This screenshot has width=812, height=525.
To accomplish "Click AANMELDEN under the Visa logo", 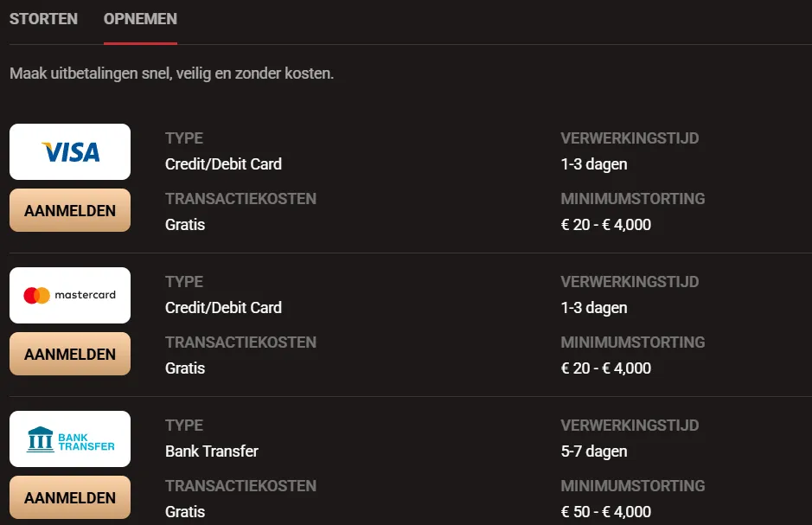I will coord(69,209).
